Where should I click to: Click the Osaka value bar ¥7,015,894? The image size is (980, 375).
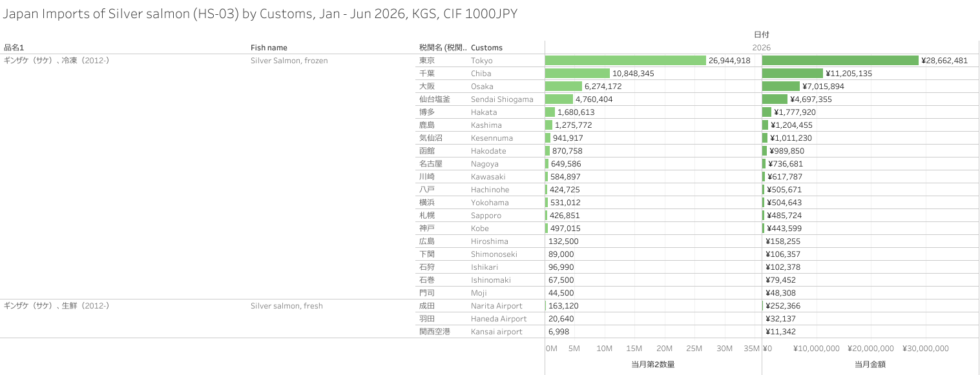click(781, 86)
